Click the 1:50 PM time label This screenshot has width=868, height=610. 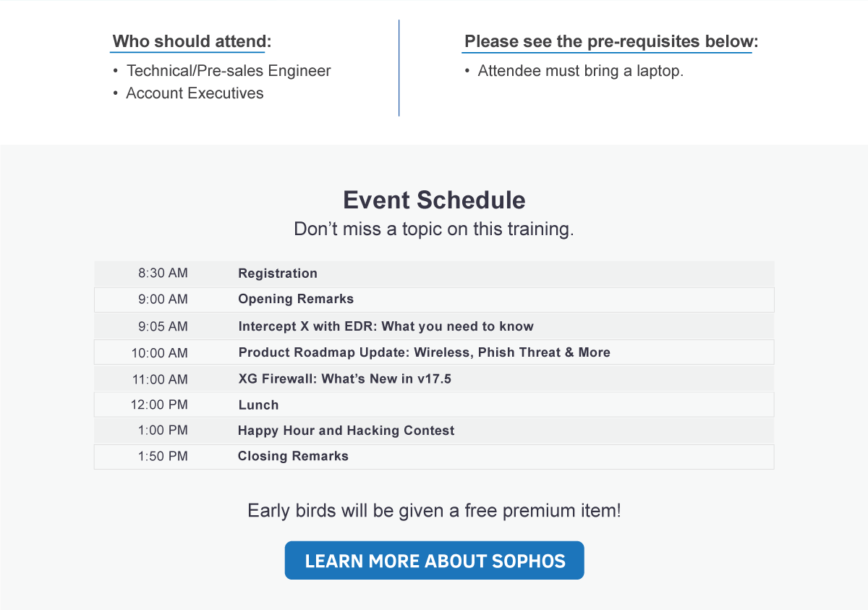163,456
